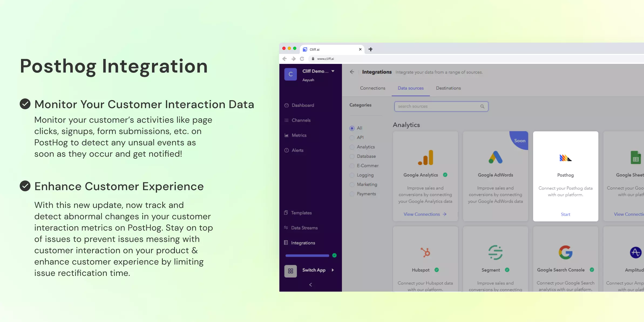Open Data Streams in the sidebar
Image resolution: width=644 pixels, height=322 pixels.
[301, 228]
